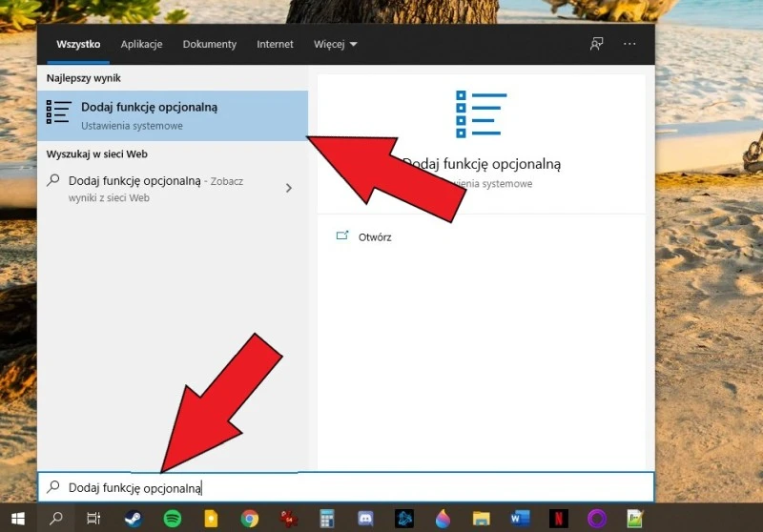
Task: Launch Steam from the taskbar
Action: coord(133,519)
